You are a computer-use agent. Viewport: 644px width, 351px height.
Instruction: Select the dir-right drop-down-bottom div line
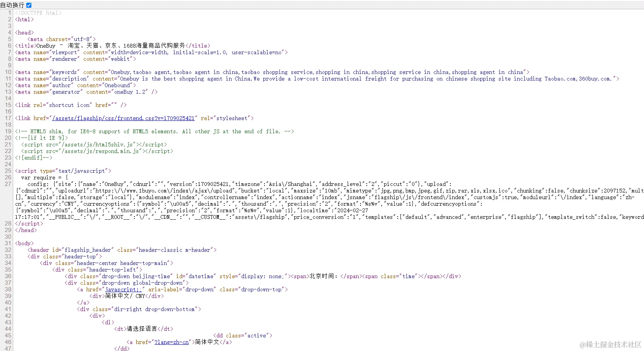pyautogui.click(x=139, y=309)
